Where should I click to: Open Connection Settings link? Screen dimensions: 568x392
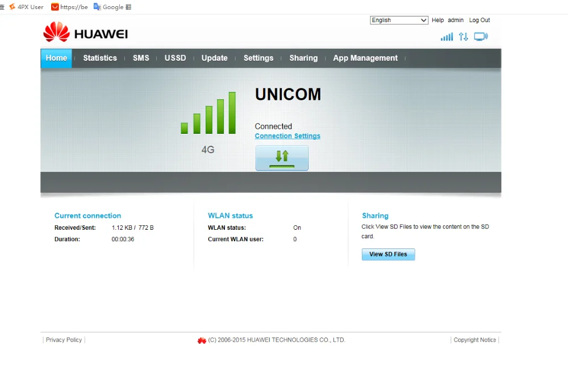pyautogui.click(x=287, y=136)
